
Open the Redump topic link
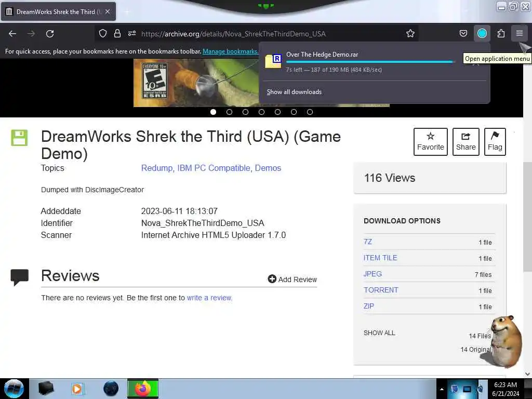(x=157, y=168)
